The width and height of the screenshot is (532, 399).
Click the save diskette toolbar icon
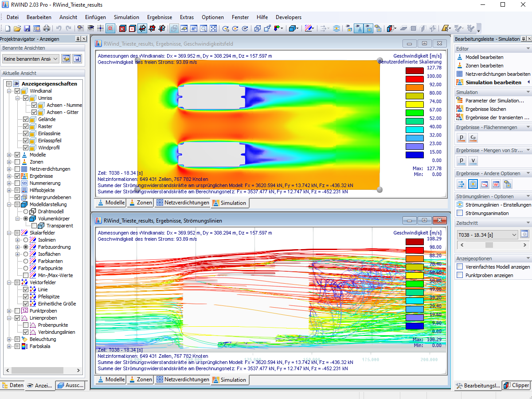[x=27, y=28]
